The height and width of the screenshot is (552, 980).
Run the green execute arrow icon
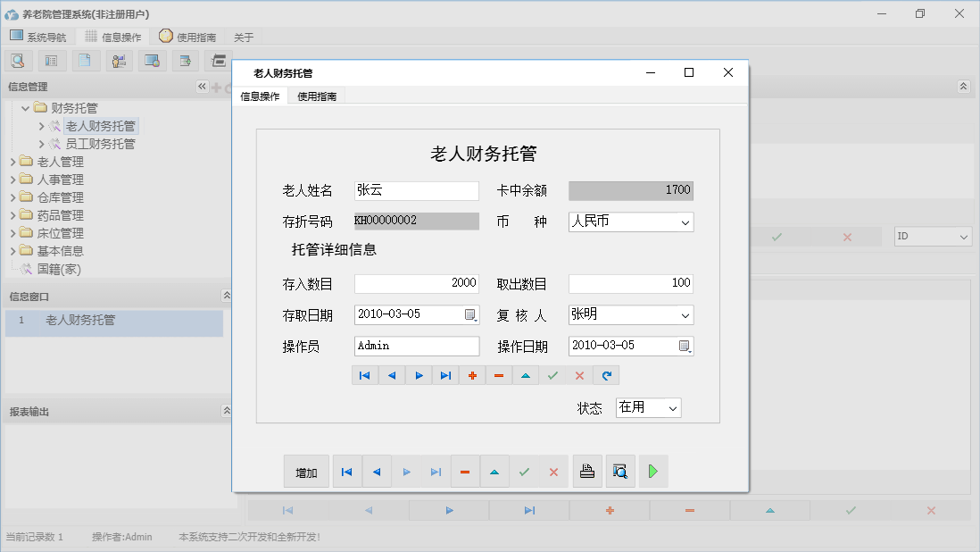pos(652,471)
